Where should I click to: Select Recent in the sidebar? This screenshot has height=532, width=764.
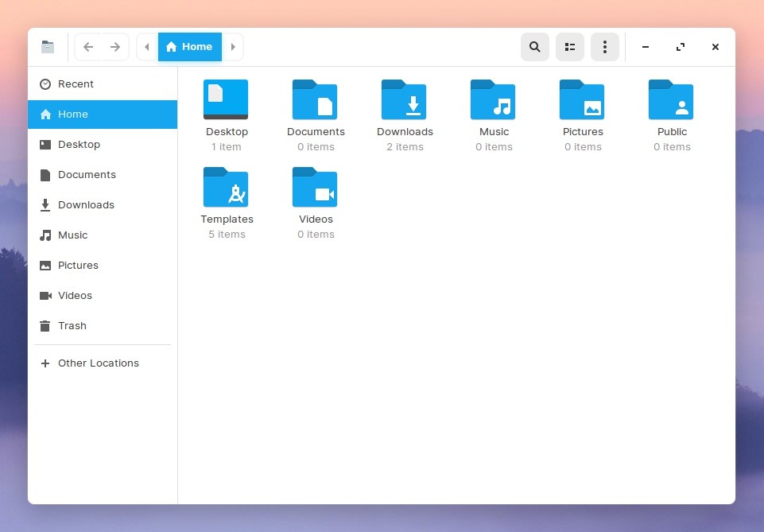tap(76, 84)
